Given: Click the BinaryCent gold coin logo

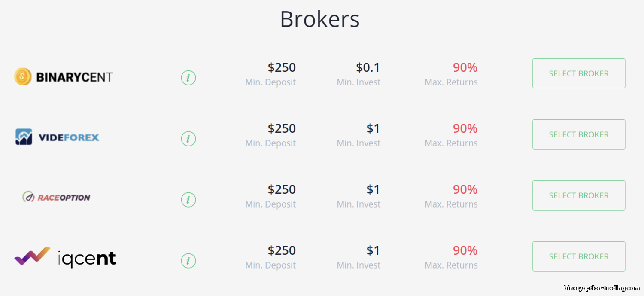Looking at the screenshot, I should 23,77.
